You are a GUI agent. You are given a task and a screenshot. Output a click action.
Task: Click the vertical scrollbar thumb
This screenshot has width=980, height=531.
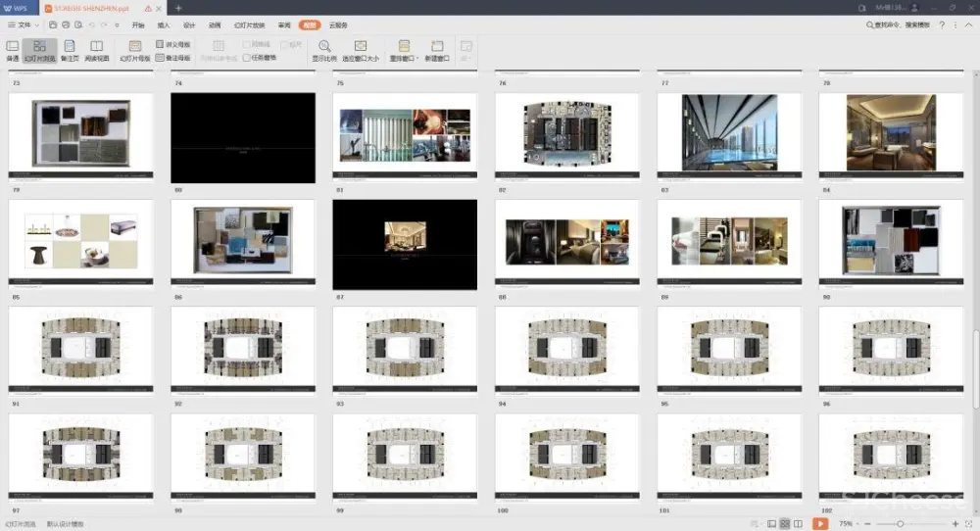tap(976, 368)
